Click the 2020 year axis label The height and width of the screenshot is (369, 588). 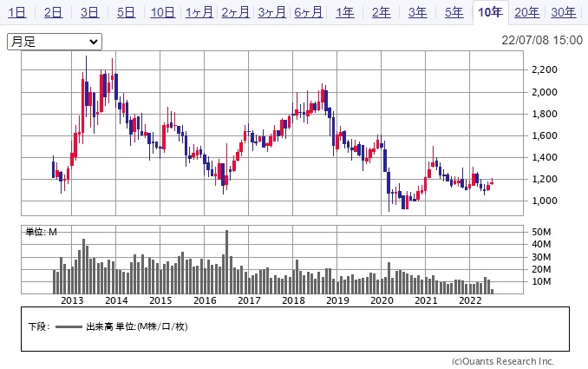(x=382, y=300)
